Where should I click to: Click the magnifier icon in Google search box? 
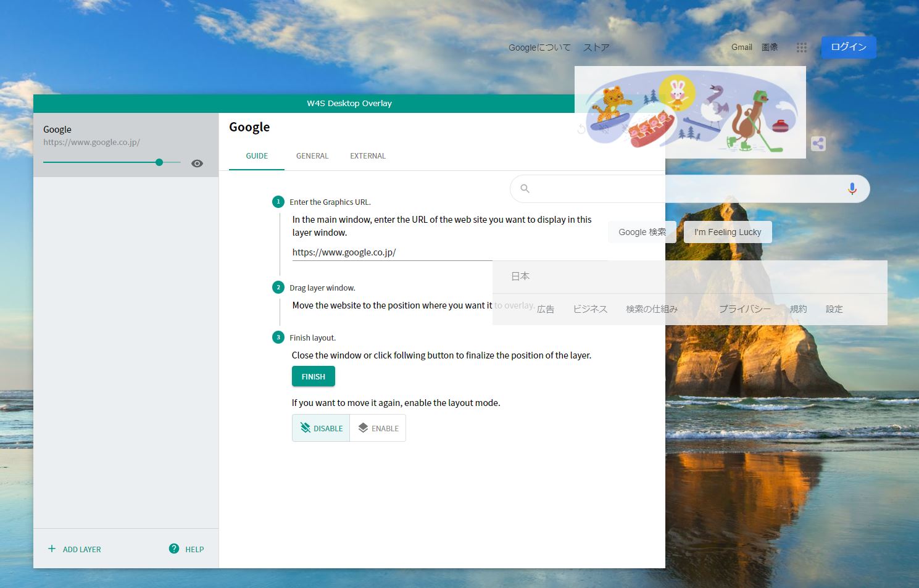coord(525,189)
